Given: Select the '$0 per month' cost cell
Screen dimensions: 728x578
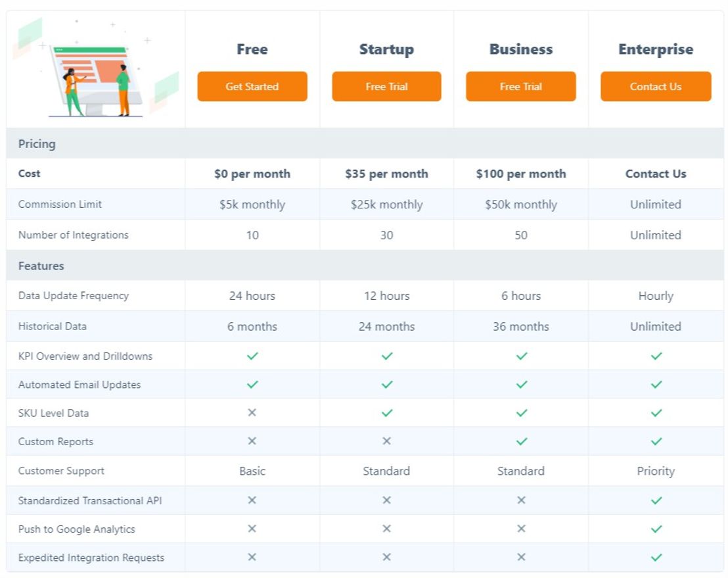Looking at the screenshot, I should point(252,174).
